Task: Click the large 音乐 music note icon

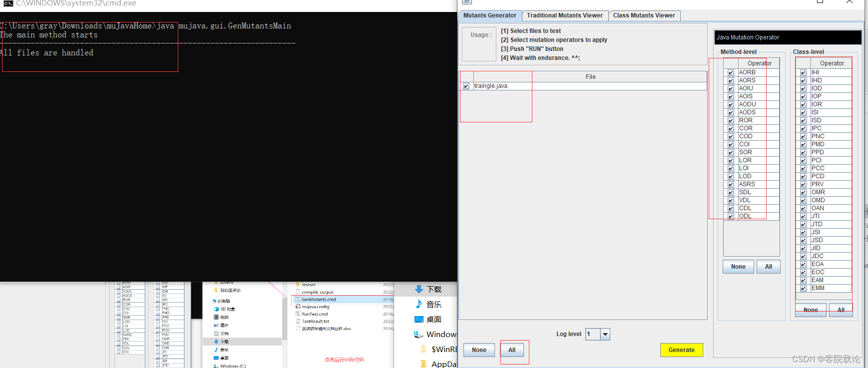Action: click(x=419, y=304)
